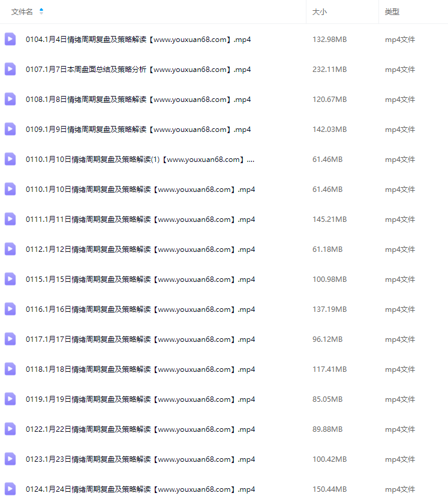Image resolution: width=448 pixels, height=499 pixels.
Task: Select the row with size 232.11MB
Action: [x=224, y=69]
